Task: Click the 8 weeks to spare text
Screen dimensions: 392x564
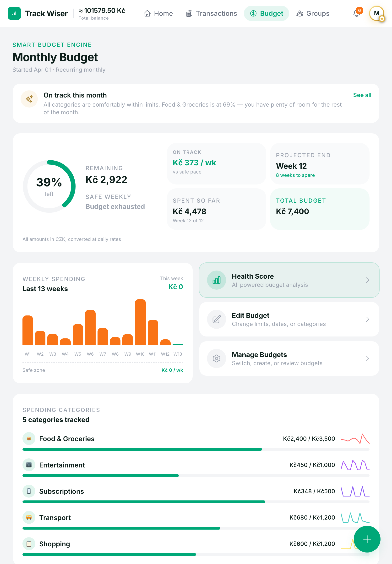Action: point(295,175)
